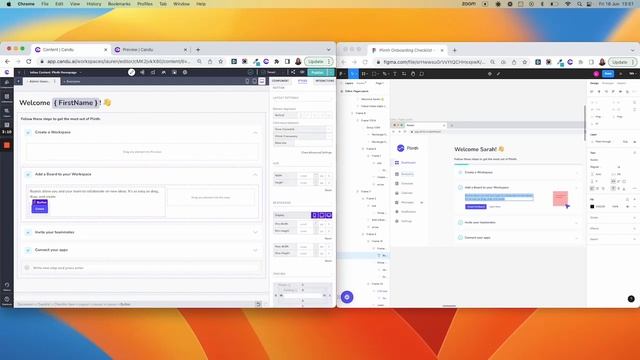Open the dropdown arrow beside Publish
The image size is (640, 360).
(331, 72)
